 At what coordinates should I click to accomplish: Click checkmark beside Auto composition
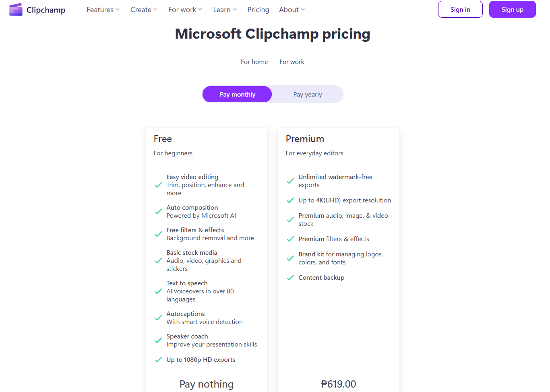tap(158, 212)
